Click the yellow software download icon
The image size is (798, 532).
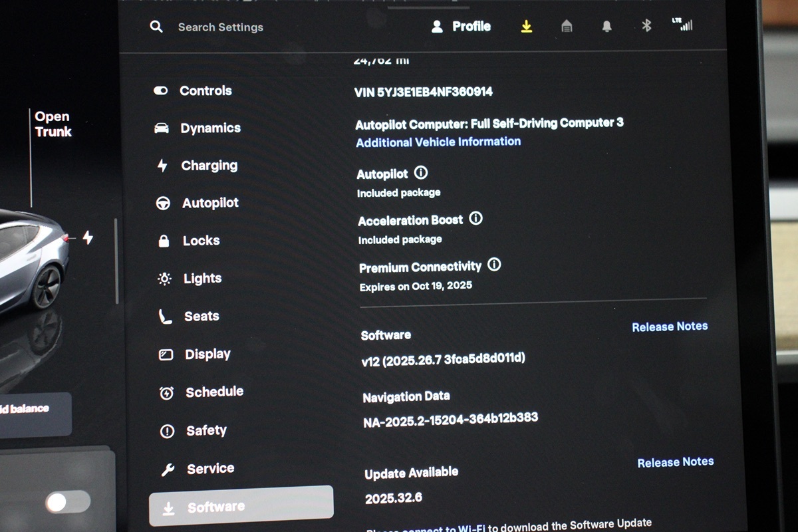pyautogui.click(x=526, y=27)
